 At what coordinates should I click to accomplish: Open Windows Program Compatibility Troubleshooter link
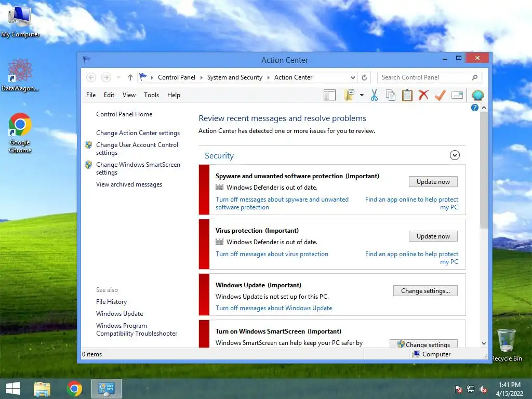pos(137,329)
